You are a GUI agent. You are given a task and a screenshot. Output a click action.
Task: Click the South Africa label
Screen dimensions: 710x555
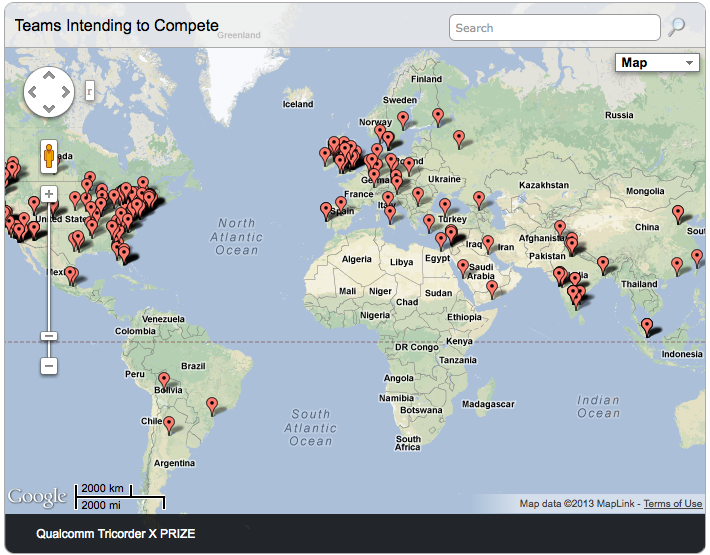[408, 443]
